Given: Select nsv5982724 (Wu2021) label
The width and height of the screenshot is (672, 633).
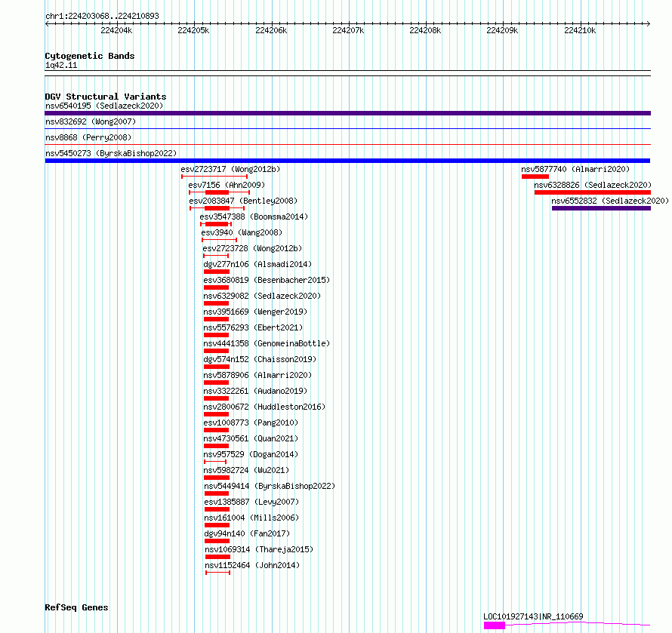Looking at the screenshot, I should pos(246,470).
